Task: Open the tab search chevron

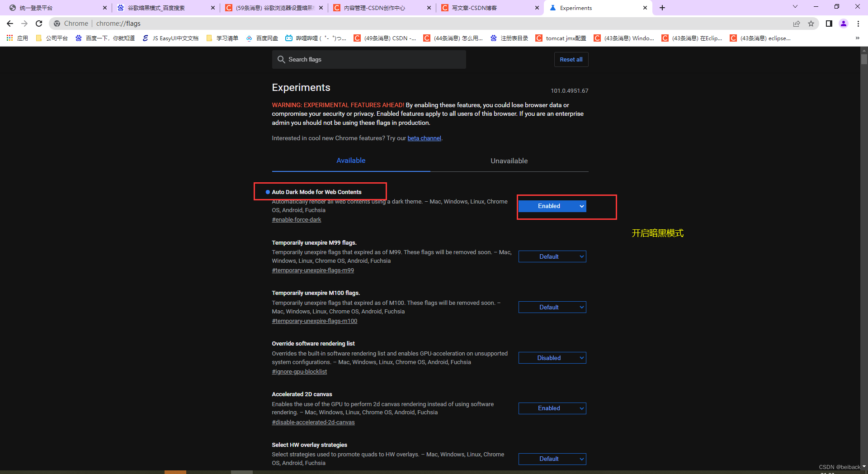Action: tap(795, 7)
